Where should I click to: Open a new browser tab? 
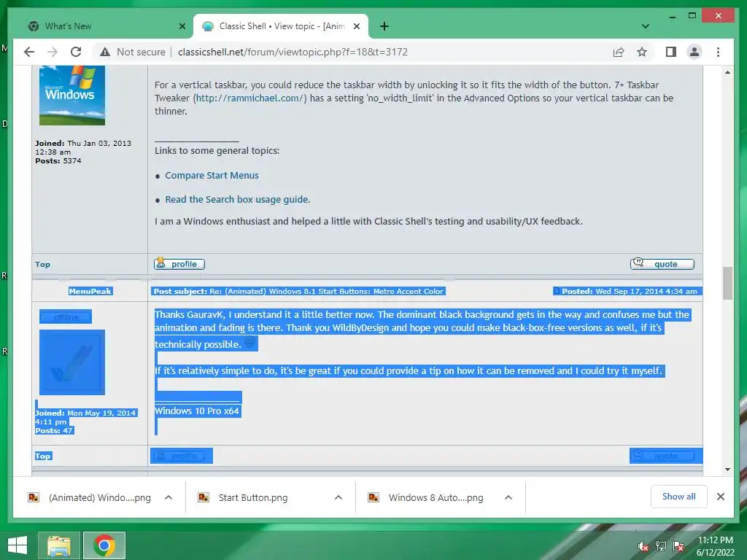pos(384,26)
